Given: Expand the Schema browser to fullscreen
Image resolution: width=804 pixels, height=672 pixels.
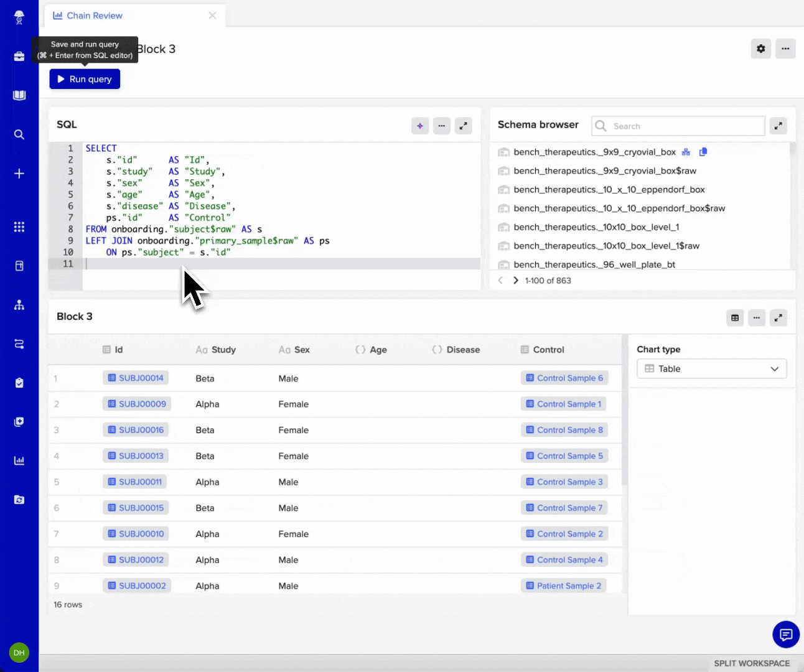Looking at the screenshot, I should click(778, 126).
